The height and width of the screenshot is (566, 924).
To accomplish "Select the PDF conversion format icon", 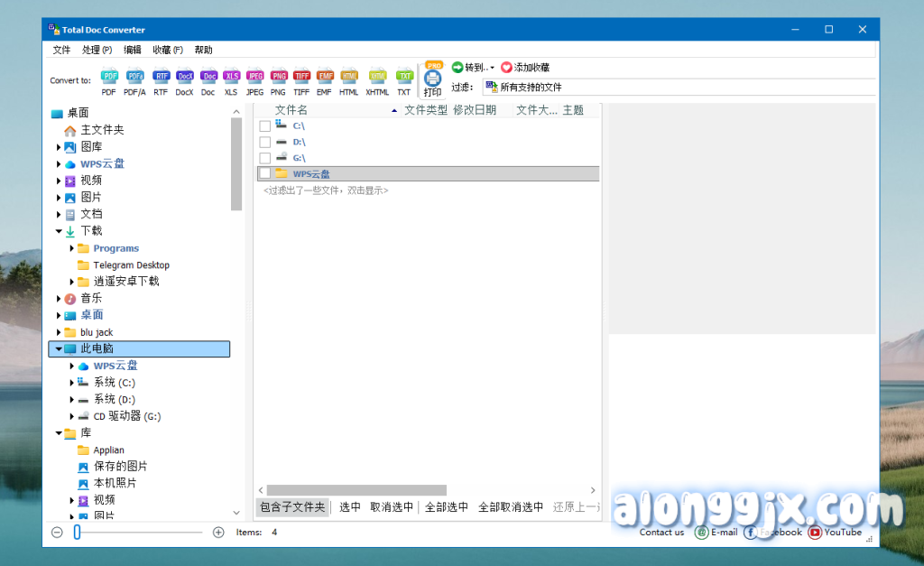I will pos(109,79).
